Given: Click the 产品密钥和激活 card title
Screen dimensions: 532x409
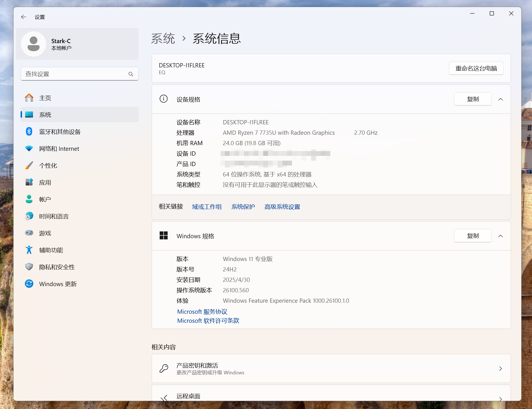Looking at the screenshot, I should (x=197, y=365).
